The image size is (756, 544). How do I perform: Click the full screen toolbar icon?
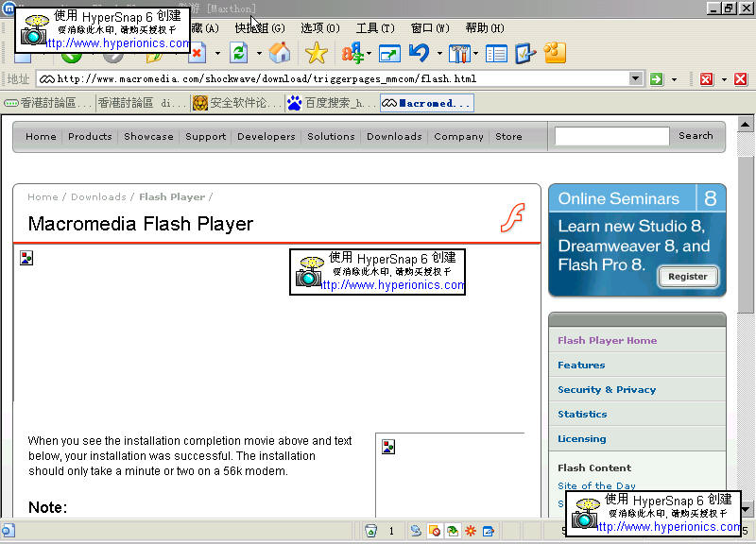pyautogui.click(x=389, y=54)
